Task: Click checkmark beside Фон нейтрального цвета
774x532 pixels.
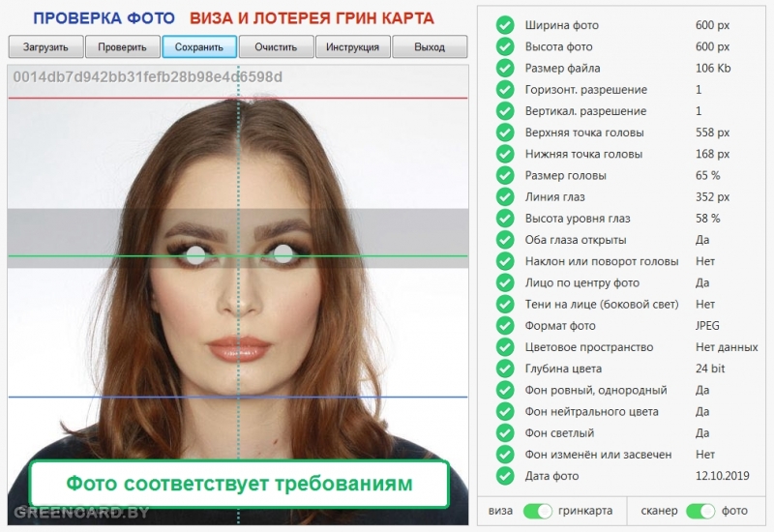Action: point(505,411)
